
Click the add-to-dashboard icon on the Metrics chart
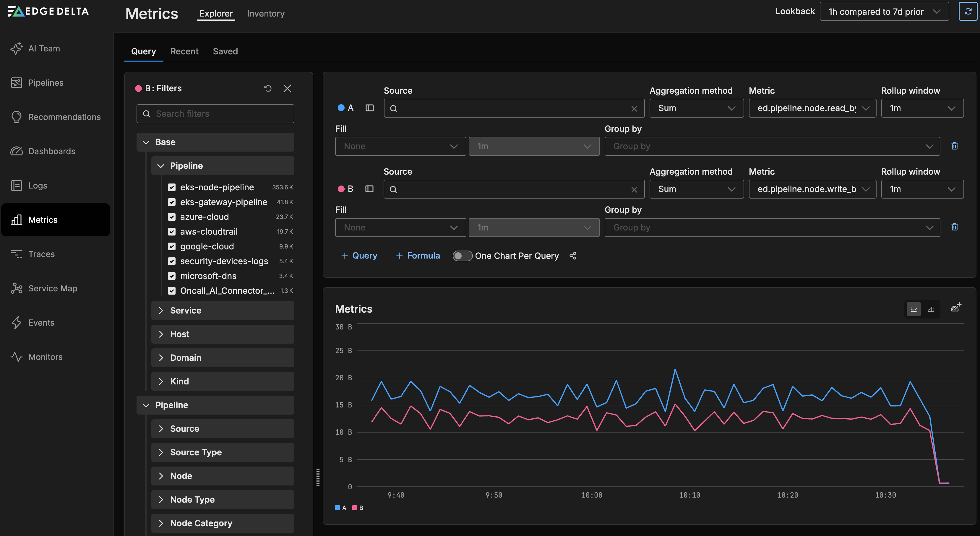[956, 308]
